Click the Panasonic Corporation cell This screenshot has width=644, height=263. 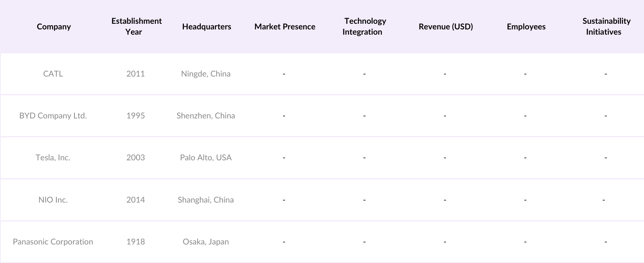click(53, 242)
